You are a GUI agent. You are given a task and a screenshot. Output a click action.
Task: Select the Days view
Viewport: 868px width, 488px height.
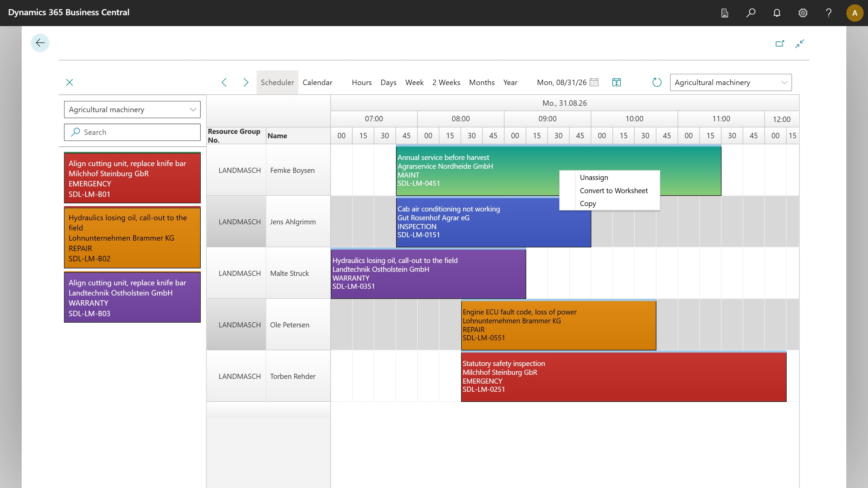pos(389,82)
